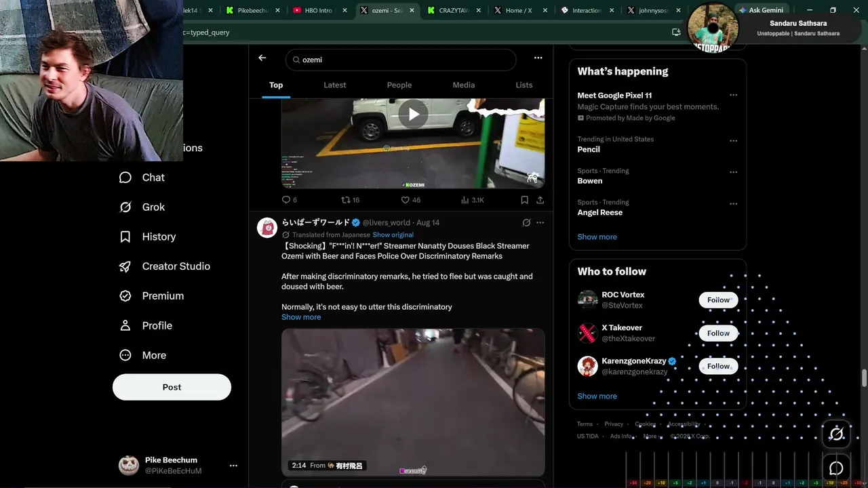
Task: Share the post with 3.1K views
Action: [x=540, y=200]
